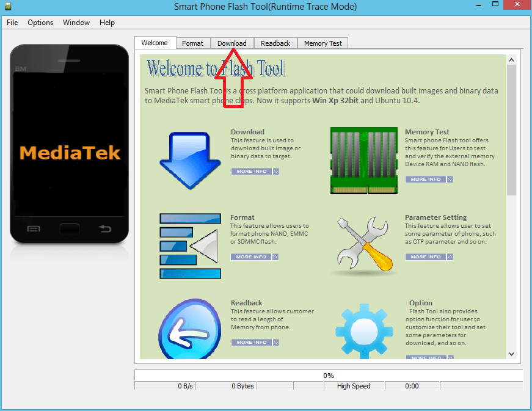Open the Download tab
This screenshot has width=532, height=411.
click(232, 43)
